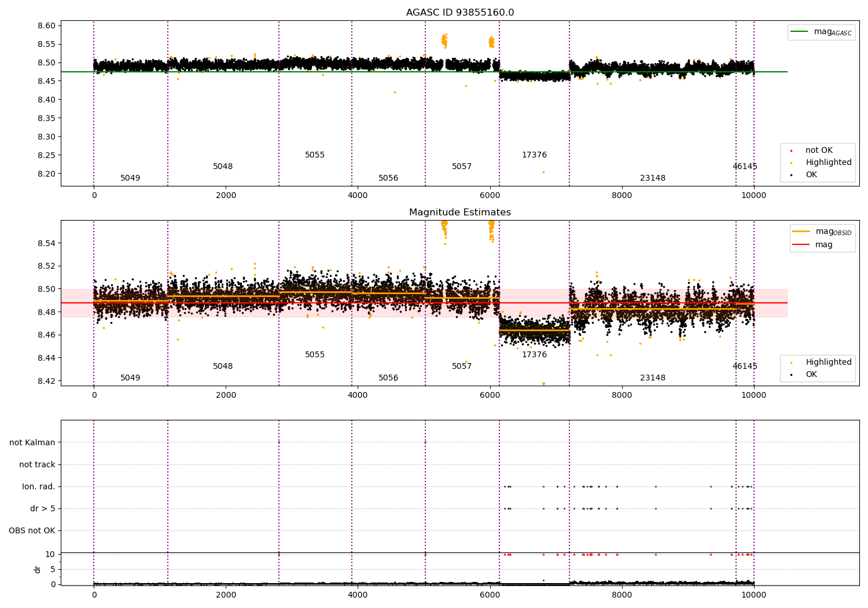Screen dimensions: 868x608
Task: Click obsid label 5055 in Magnitude Estimates plot
Action: (x=315, y=355)
